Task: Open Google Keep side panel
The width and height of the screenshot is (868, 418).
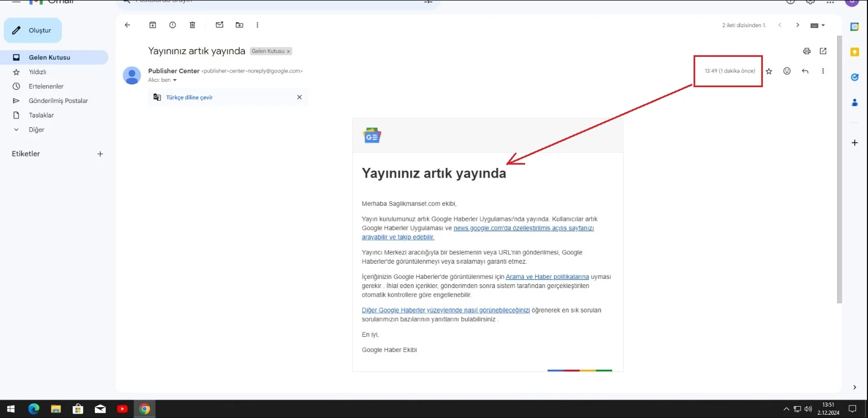Action: point(854,52)
